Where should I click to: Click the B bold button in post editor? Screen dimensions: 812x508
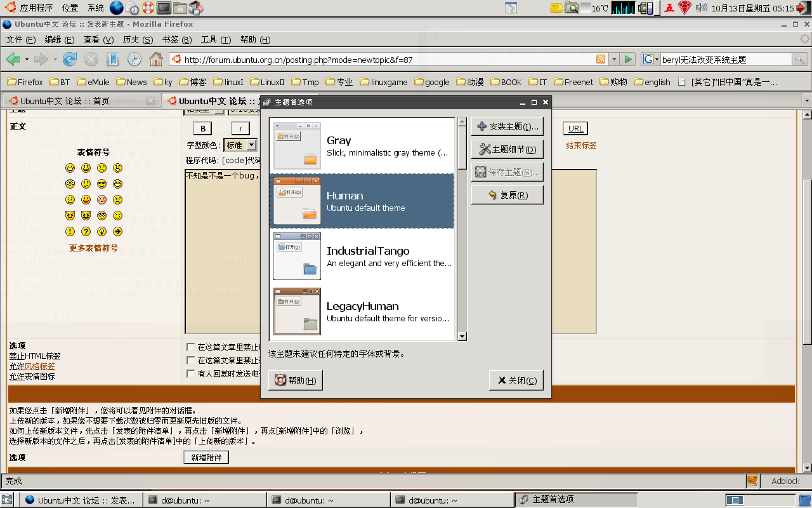point(202,128)
